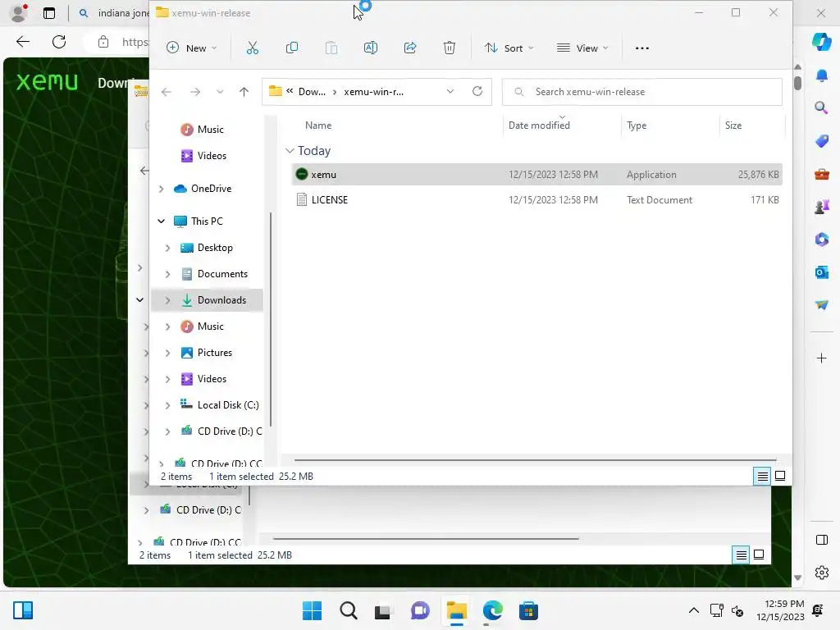Sort by Name column header

click(318, 126)
